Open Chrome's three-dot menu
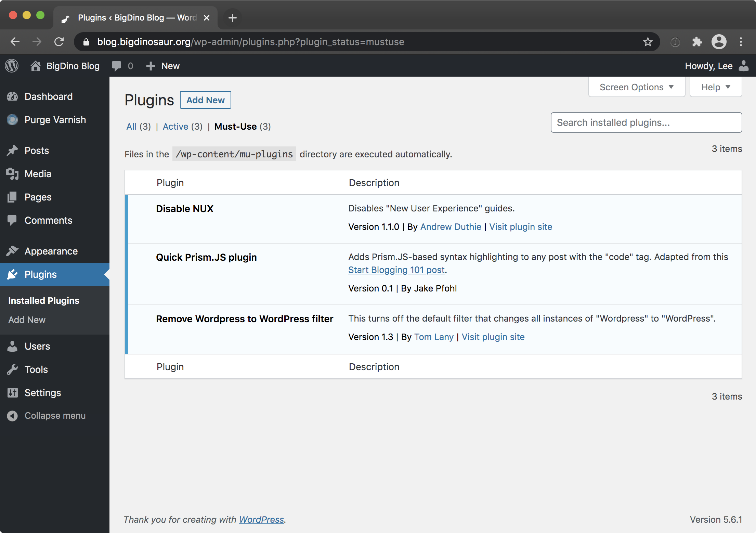The height and width of the screenshot is (533, 756). [x=741, y=42]
